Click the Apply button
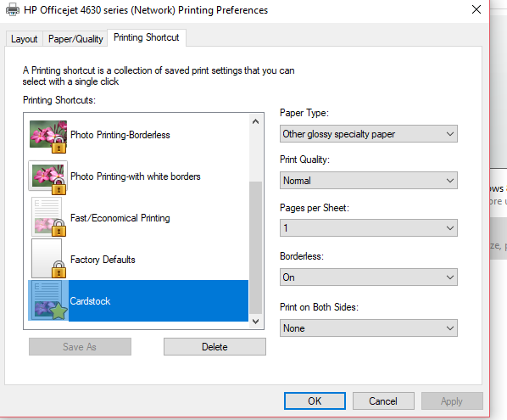 [x=452, y=400]
